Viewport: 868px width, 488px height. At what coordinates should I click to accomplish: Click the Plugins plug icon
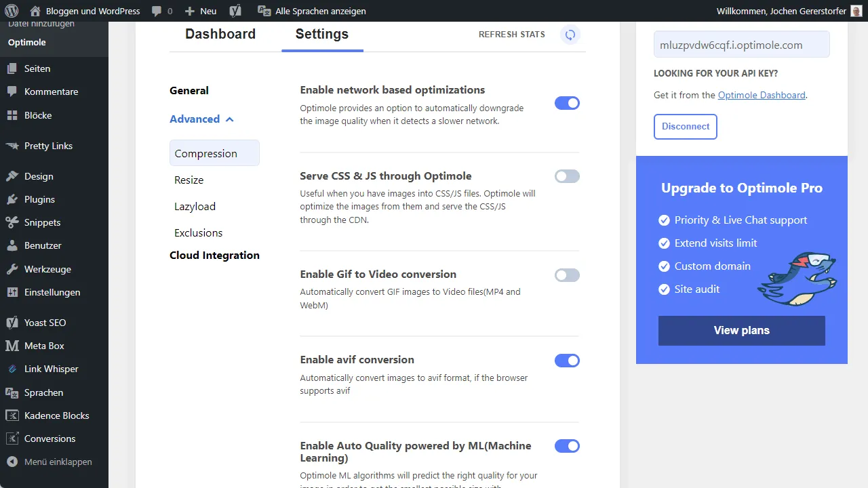click(12, 199)
